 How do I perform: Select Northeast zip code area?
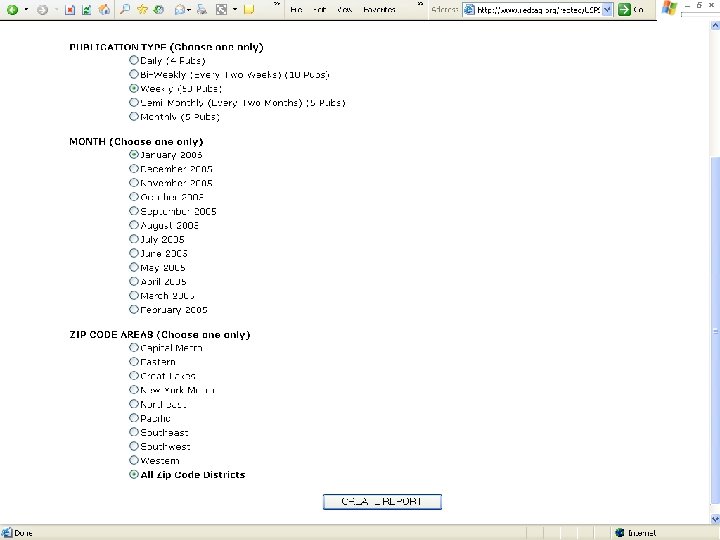click(x=134, y=404)
